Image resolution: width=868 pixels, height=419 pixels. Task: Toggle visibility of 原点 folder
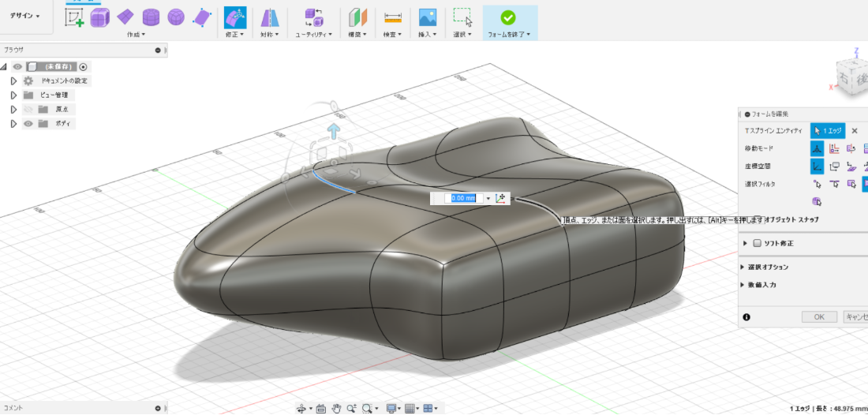28,110
